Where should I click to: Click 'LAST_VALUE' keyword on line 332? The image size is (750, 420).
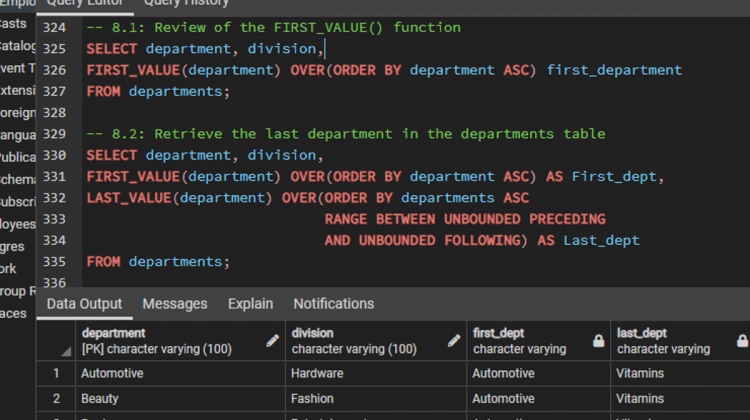coord(129,198)
